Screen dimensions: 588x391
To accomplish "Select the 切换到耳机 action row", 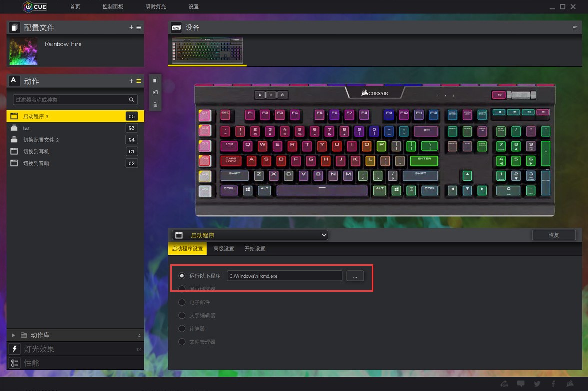I will (x=75, y=151).
